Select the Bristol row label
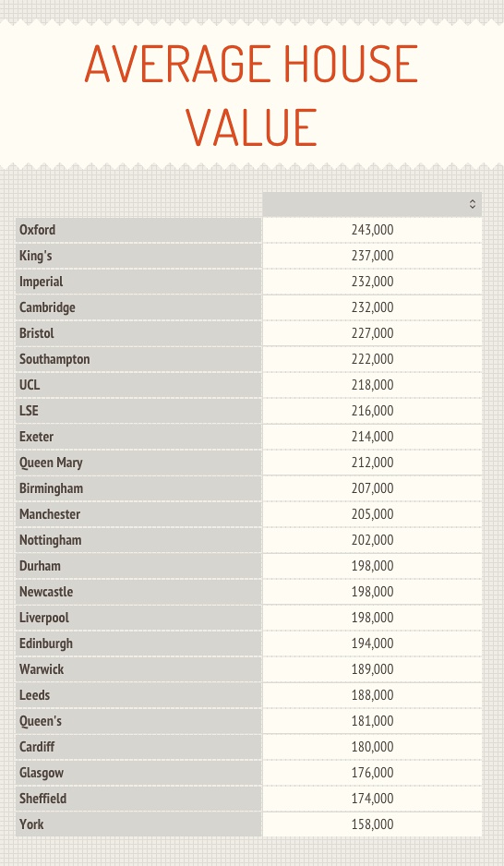Image resolution: width=504 pixels, height=866 pixels. click(x=138, y=333)
